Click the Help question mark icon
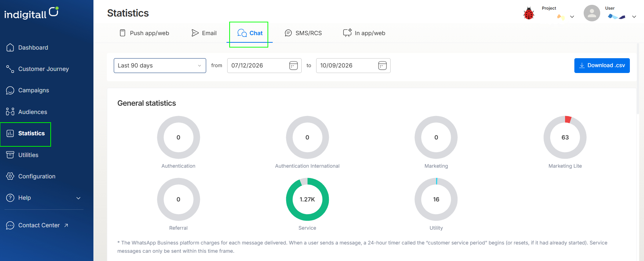 (x=10, y=198)
